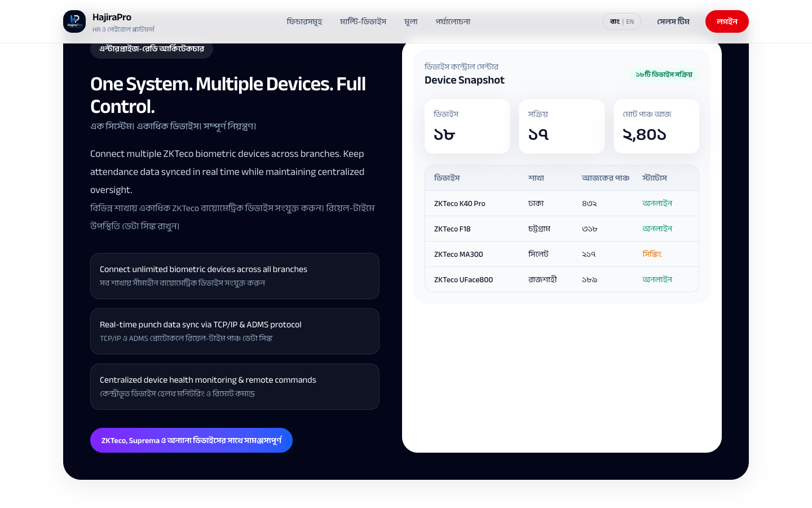Select the 'Real-time punch data sync' card

tap(235, 331)
